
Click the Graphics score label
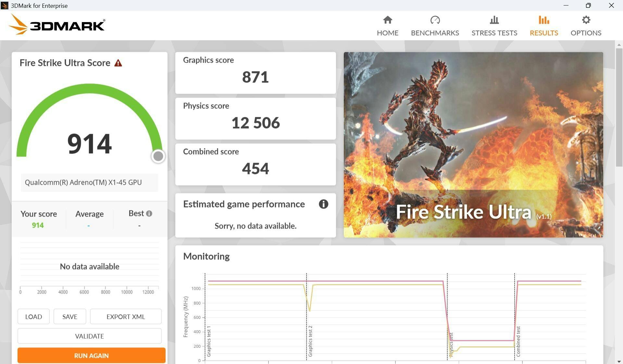208,60
